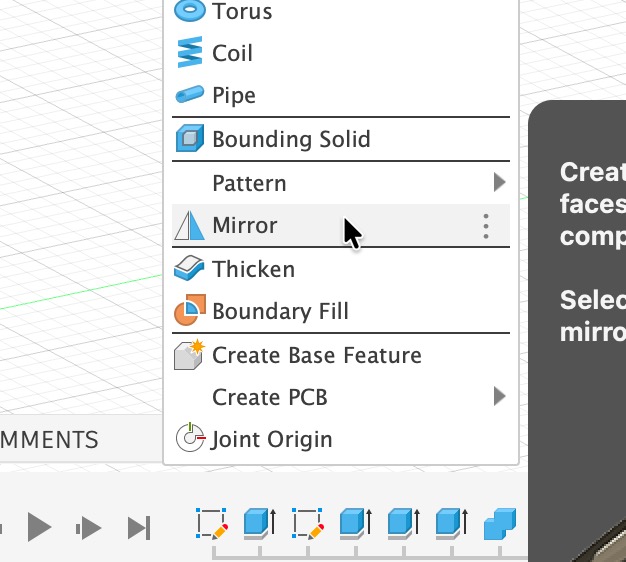Image resolution: width=626 pixels, height=562 pixels.
Task: Expand the Create PCB submenu arrow
Action: pyautogui.click(x=499, y=397)
